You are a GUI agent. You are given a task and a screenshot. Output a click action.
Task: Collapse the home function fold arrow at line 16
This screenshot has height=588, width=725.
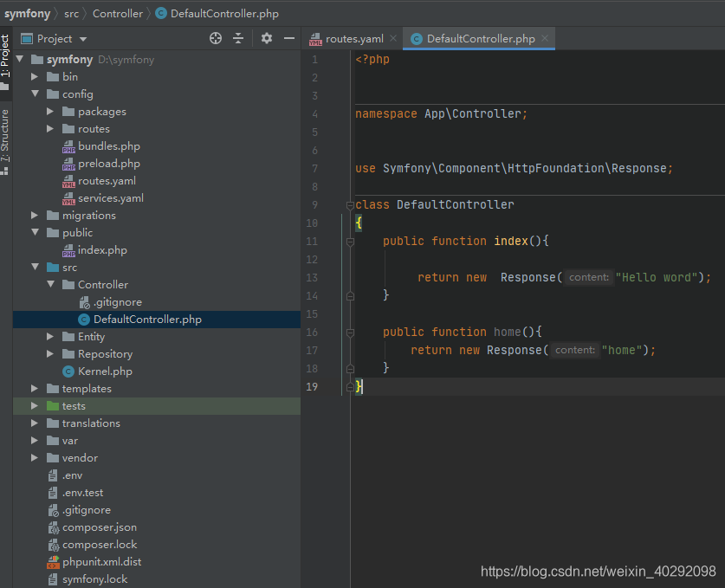pos(351,332)
